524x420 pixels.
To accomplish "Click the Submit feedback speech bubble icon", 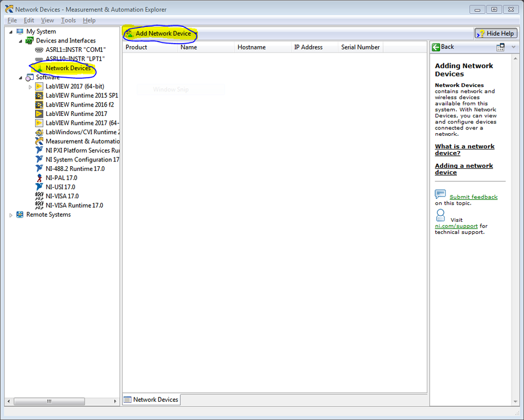I will tap(440, 194).
